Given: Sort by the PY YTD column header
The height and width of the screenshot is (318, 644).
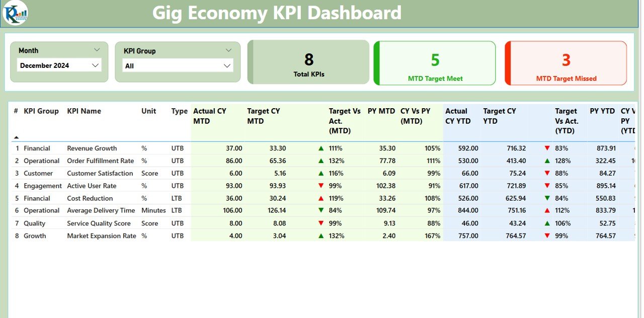Looking at the screenshot, I should [x=603, y=111].
